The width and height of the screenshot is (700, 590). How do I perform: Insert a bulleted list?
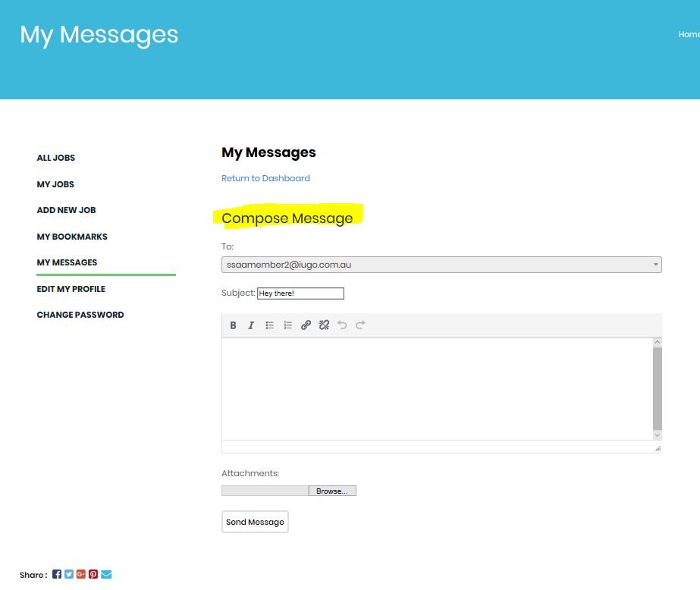269,325
